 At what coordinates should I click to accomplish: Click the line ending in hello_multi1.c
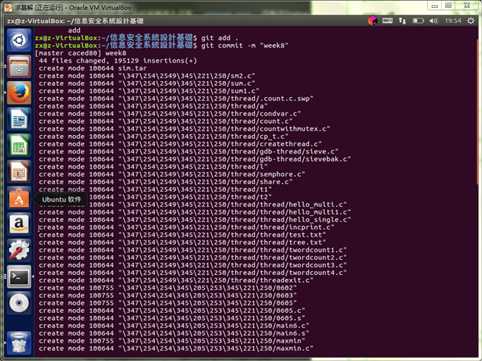[195, 212]
